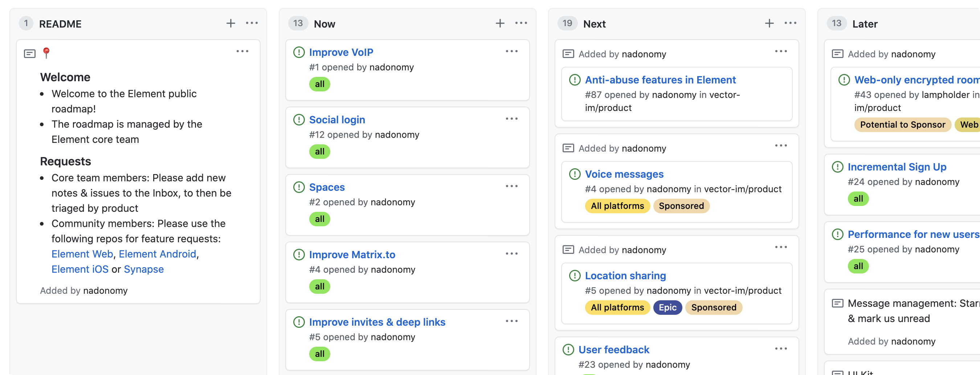Select the 'Potential to Sponsor' label
Screen dimensions: 980x375
coord(902,125)
